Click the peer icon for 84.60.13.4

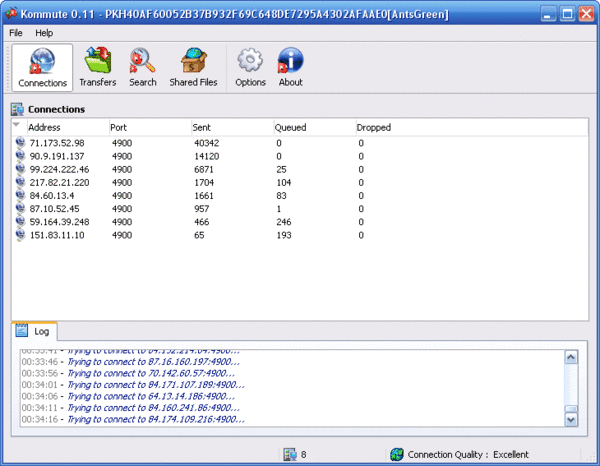pos(20,196)
